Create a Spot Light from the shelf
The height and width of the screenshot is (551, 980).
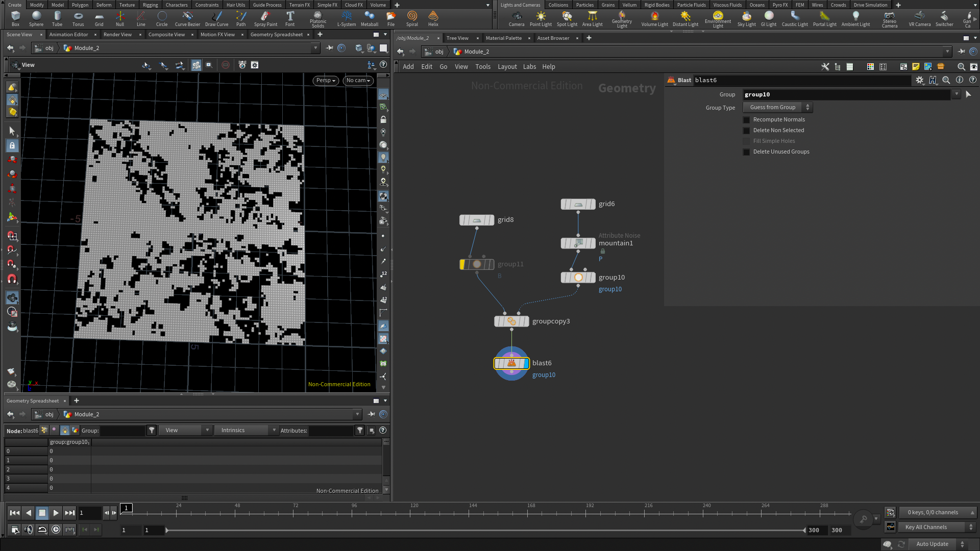point(567,18)
